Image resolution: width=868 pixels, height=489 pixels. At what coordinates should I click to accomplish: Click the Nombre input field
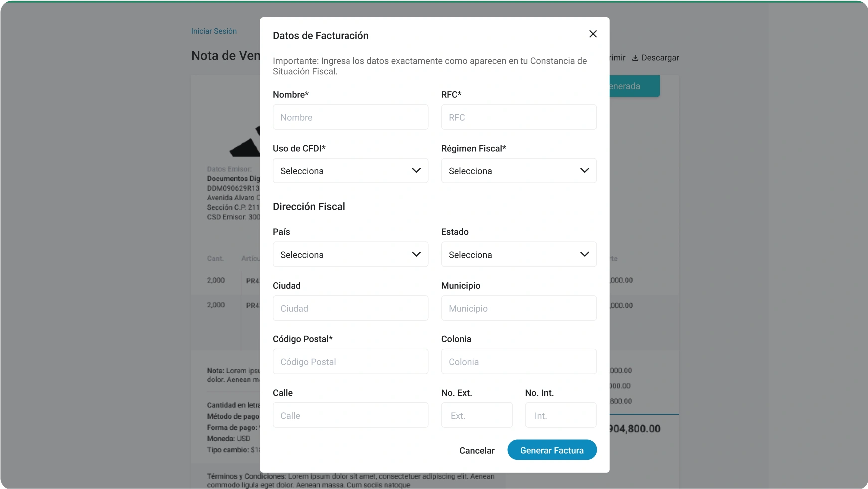pos(350,117)
